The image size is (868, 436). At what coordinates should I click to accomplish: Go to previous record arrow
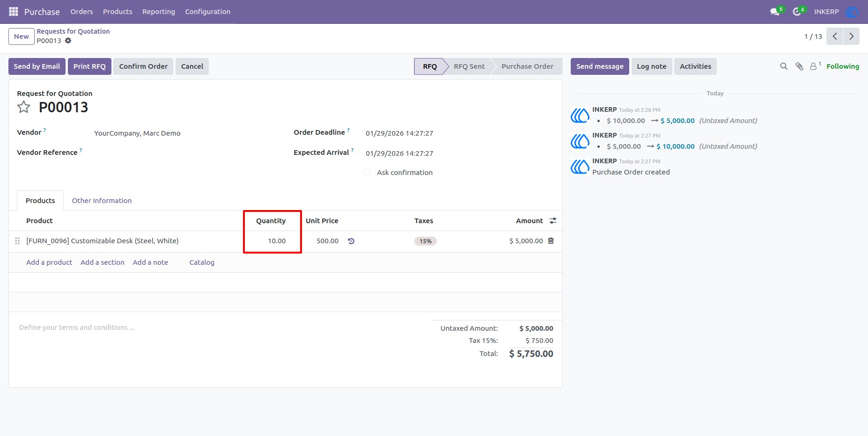(x=835, y=36)
